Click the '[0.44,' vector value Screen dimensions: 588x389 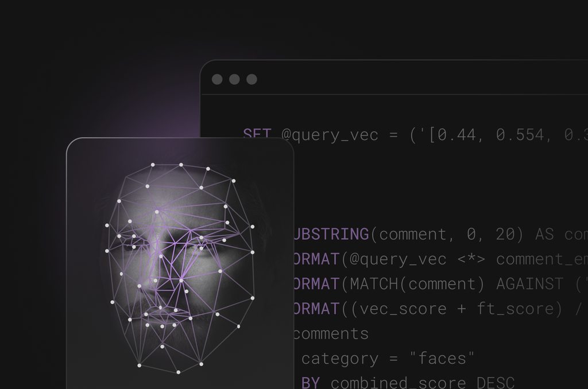[456, 135]
